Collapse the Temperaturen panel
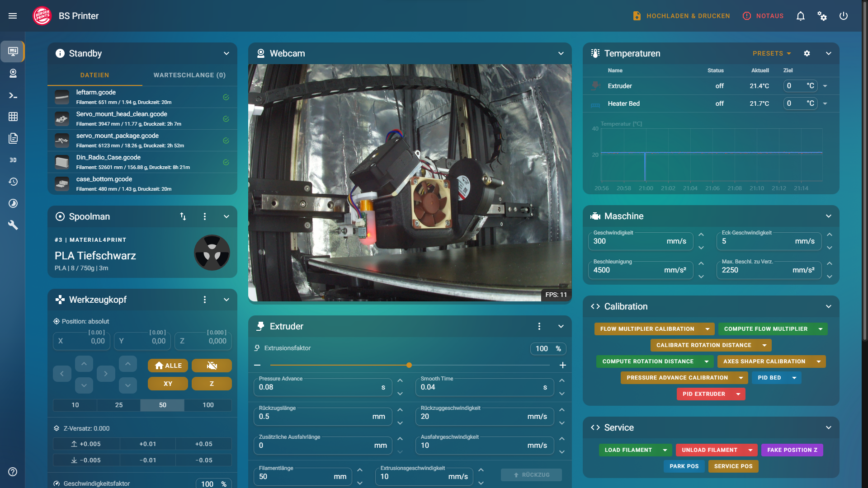 tap(829, 53)
